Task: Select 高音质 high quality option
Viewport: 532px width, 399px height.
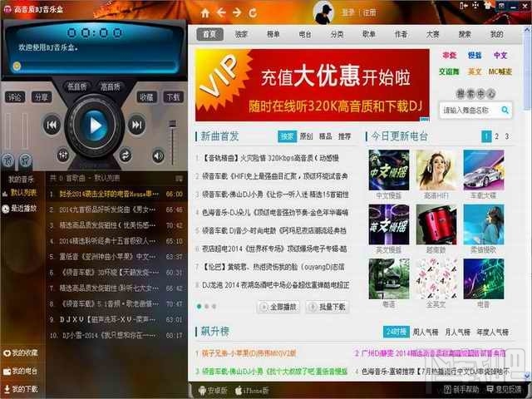Action: 110,86
